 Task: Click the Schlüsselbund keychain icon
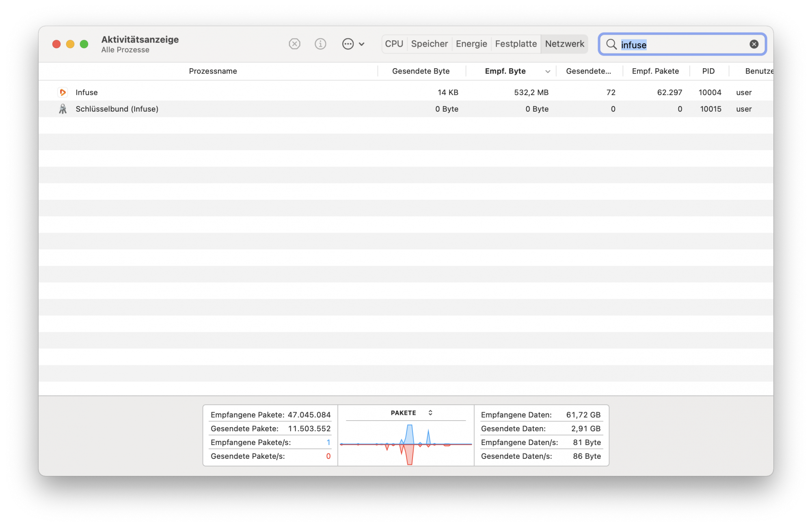tap(63, 109)
